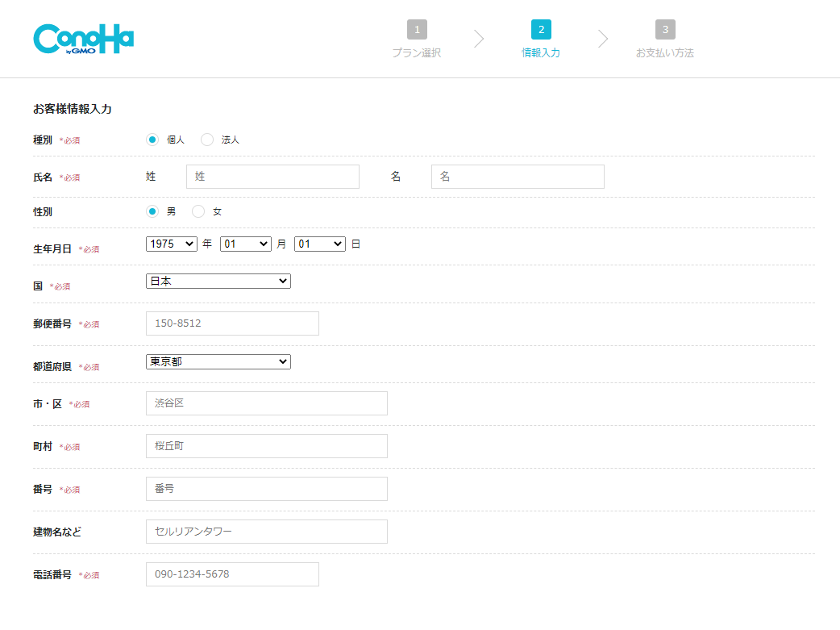Screen dimensions: 840x630
Task: Click the 町村 input field
Action: tap(267, 446)
